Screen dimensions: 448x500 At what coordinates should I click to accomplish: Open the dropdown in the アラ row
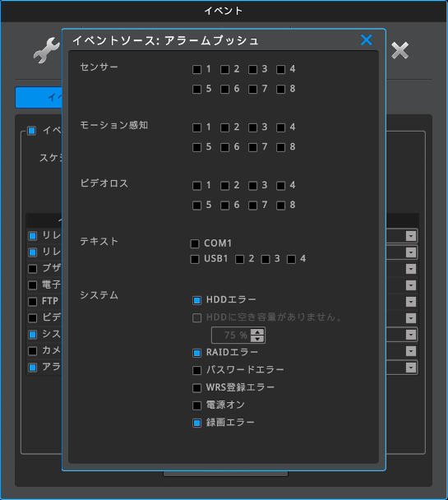point(411,368)
